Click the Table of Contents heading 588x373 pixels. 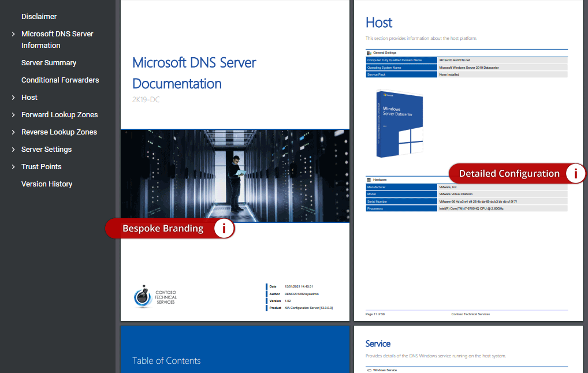click(x=166, y=361)
